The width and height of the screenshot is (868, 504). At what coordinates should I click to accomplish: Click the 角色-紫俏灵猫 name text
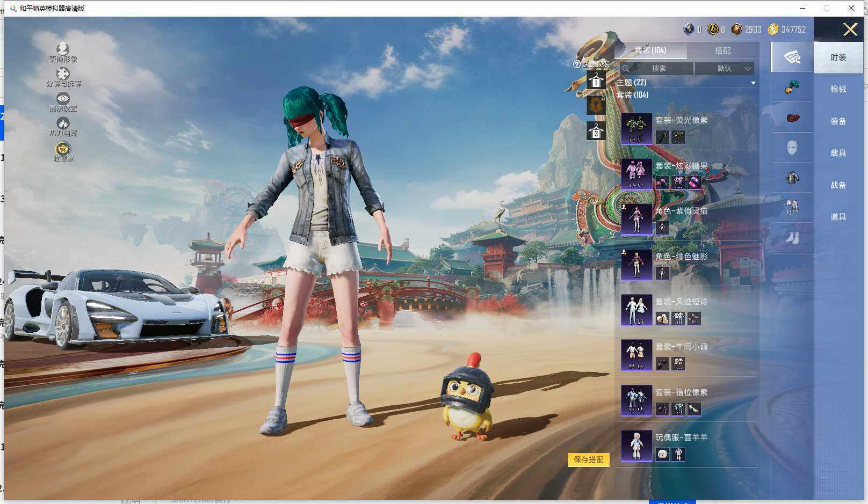click(x=682, y=211)
